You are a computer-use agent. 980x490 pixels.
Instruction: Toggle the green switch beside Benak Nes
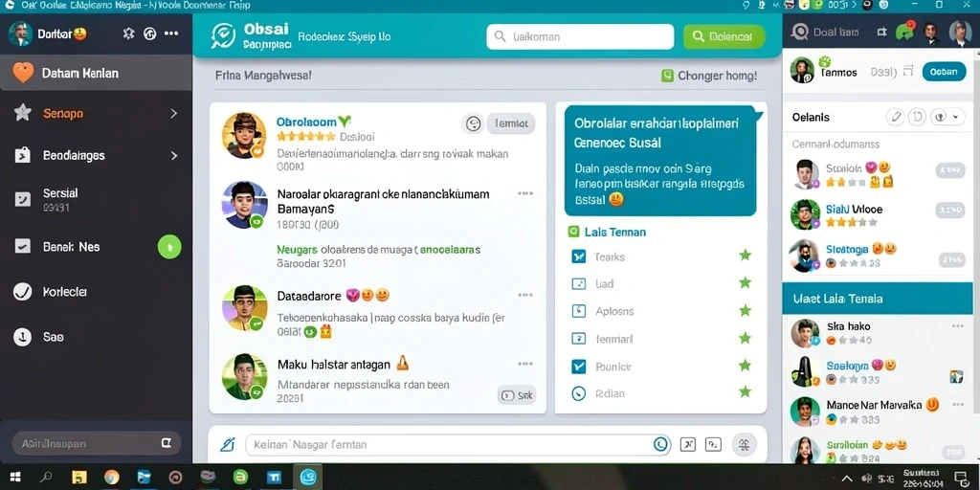pyautogui.click(x=169, y=247)
